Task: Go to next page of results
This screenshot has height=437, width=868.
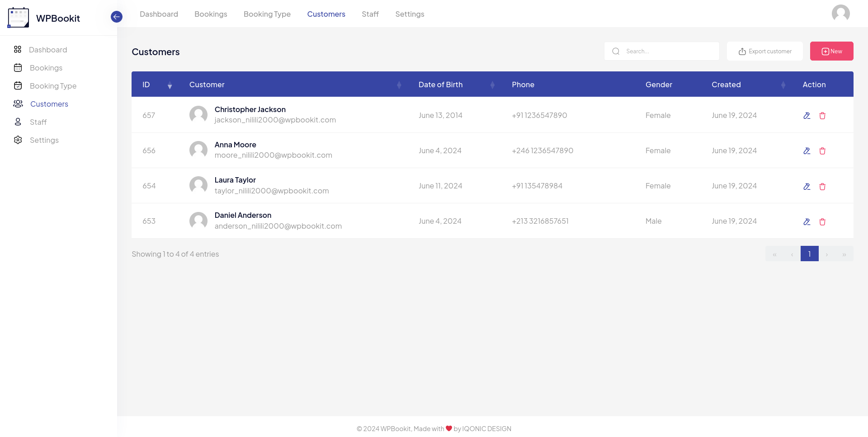Action: click(x=827, y=254)
